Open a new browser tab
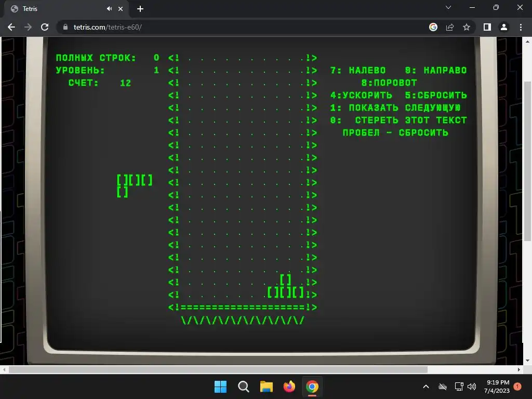Viewport: 532px width, 399px height. tap(140, 9)
